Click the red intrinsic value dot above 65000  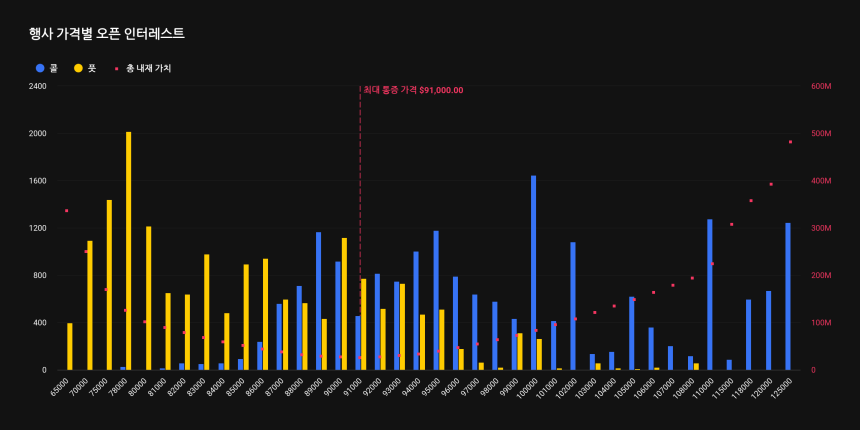point(66,211)
